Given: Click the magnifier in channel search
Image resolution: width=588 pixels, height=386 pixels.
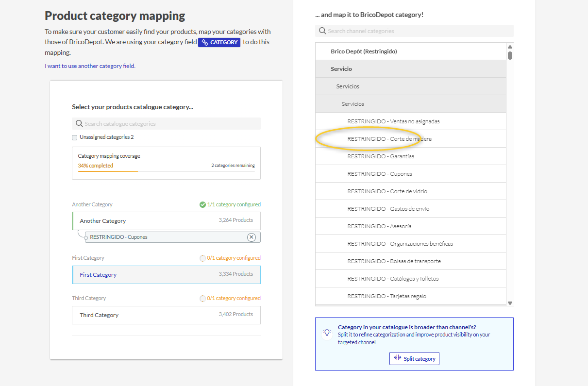Looking at the screenshot, I should [x=322, y=31].
